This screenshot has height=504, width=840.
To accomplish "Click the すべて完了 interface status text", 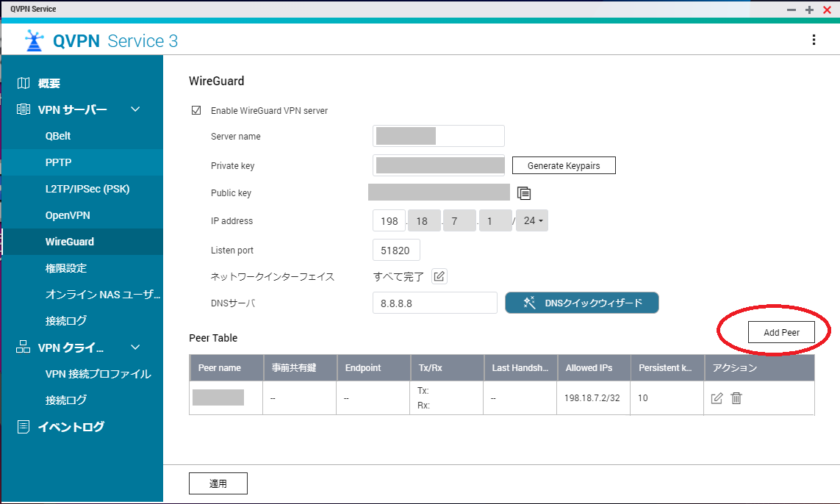I will [398, 276].
